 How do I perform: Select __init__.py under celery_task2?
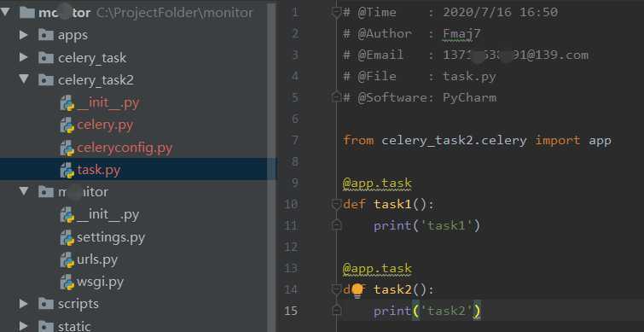click(x=107, y=102)
